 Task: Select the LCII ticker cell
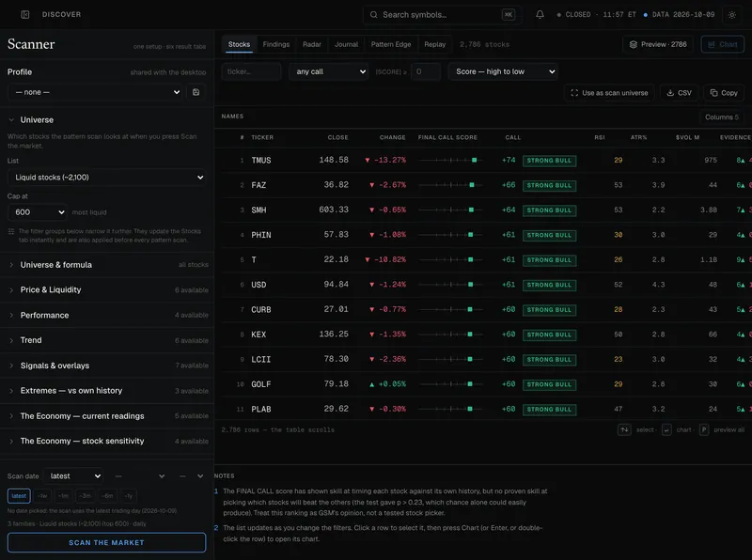click(x=261, y=360)
